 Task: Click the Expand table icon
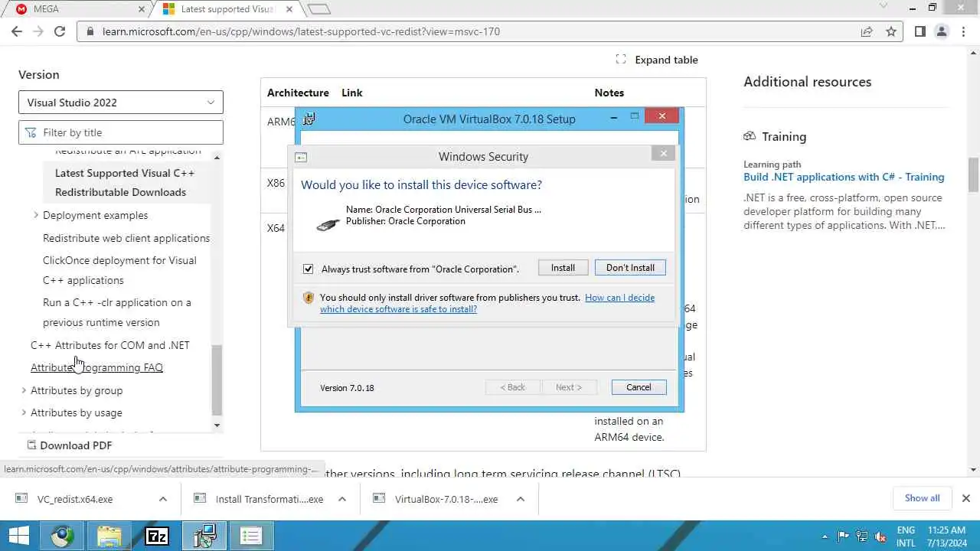point(621,60)
